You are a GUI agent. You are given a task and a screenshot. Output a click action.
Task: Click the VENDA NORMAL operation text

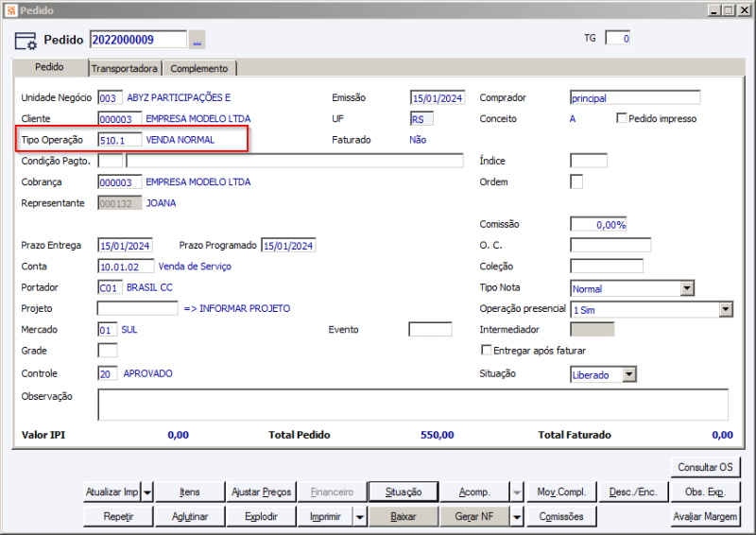click(x=180, y=140)
